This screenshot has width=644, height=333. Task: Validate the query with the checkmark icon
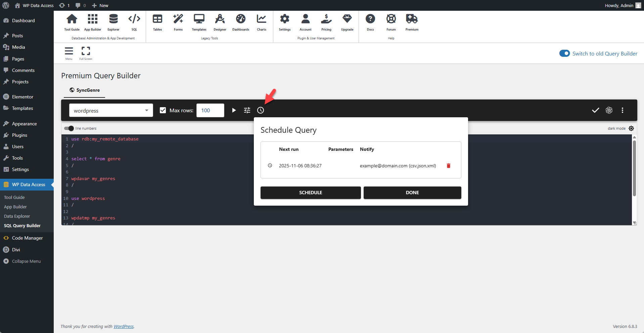point(595,110)
